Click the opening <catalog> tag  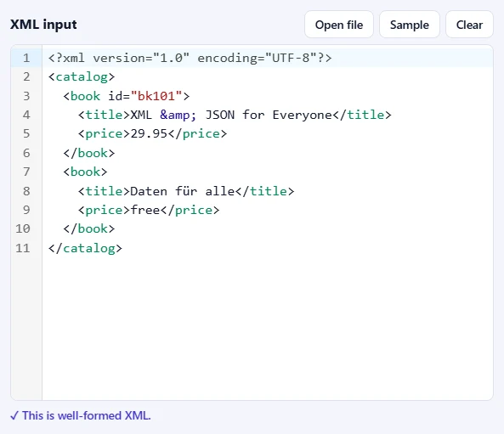pos(82,77)
